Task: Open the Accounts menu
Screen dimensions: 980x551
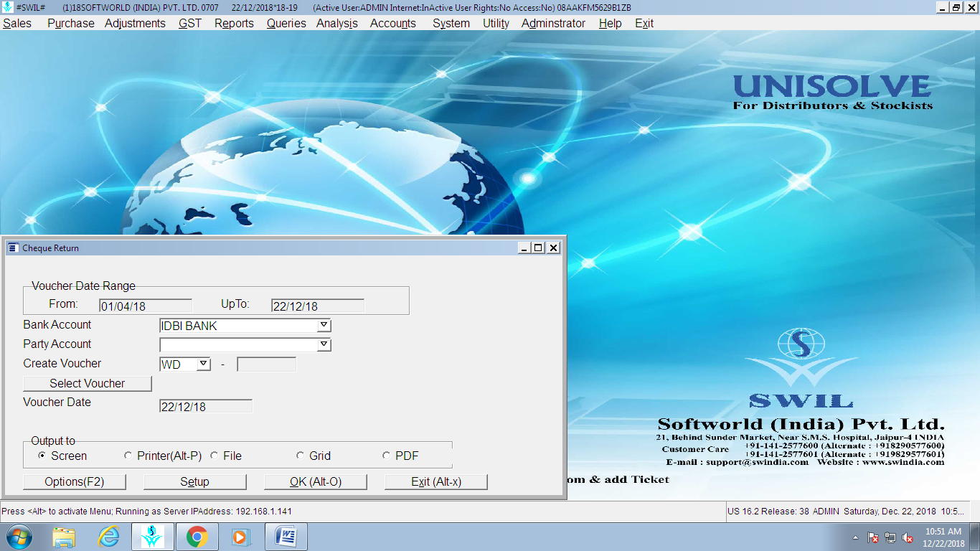Action: click(393, 23)
